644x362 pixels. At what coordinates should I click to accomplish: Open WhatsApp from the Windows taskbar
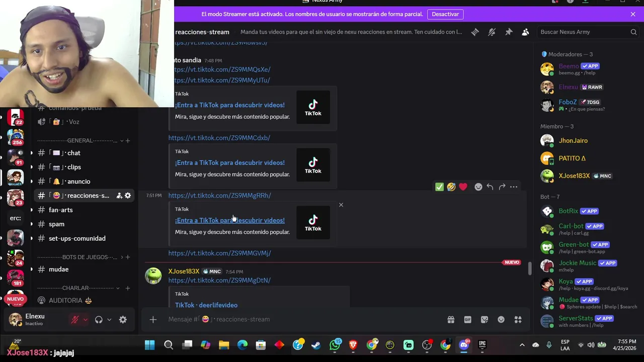tap(335, 345)
